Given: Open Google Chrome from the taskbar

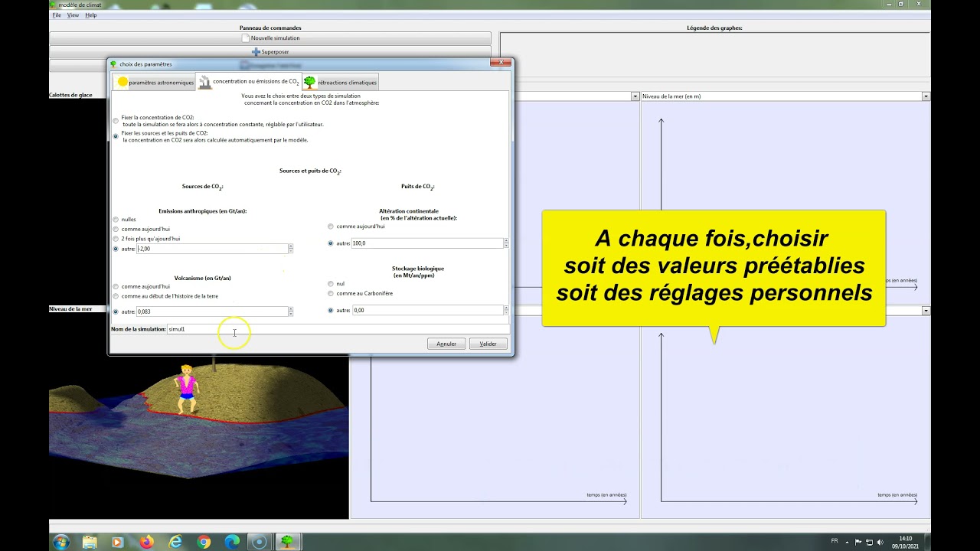Looking at the screenshot, I should click(x=203, y=542).
